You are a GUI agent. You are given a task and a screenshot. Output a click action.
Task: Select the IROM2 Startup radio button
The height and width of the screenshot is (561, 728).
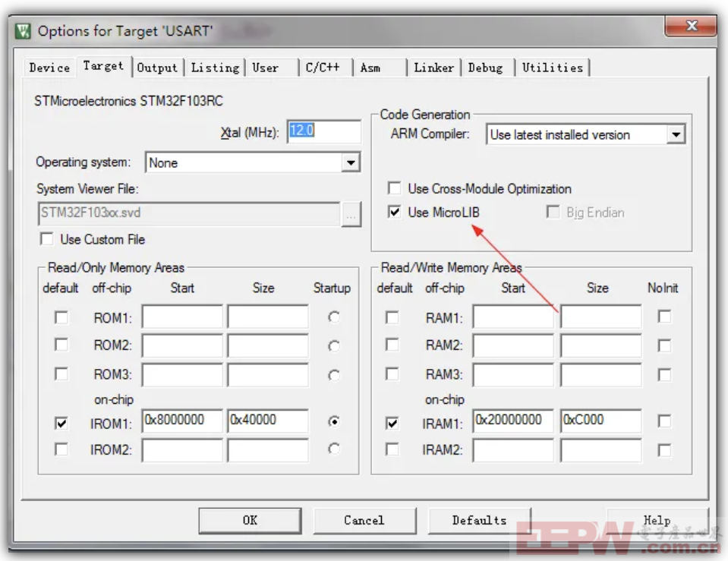(334, 449)
